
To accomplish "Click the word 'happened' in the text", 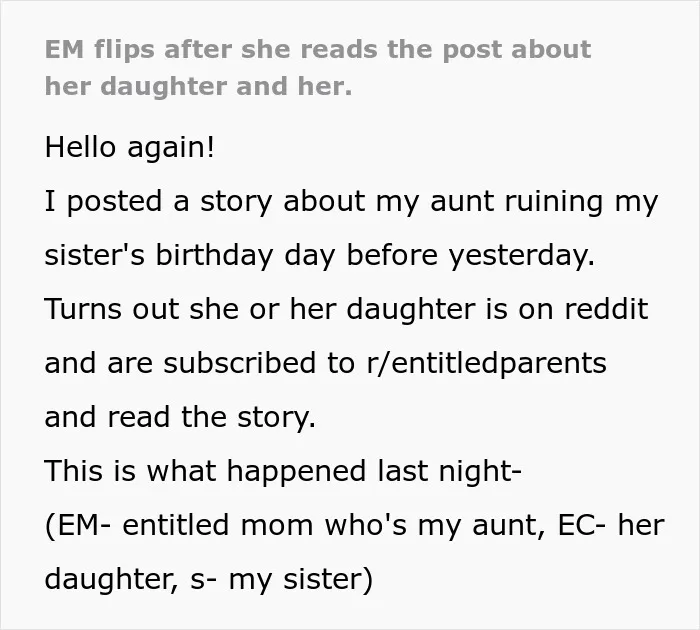I will (x=296, y=472).
